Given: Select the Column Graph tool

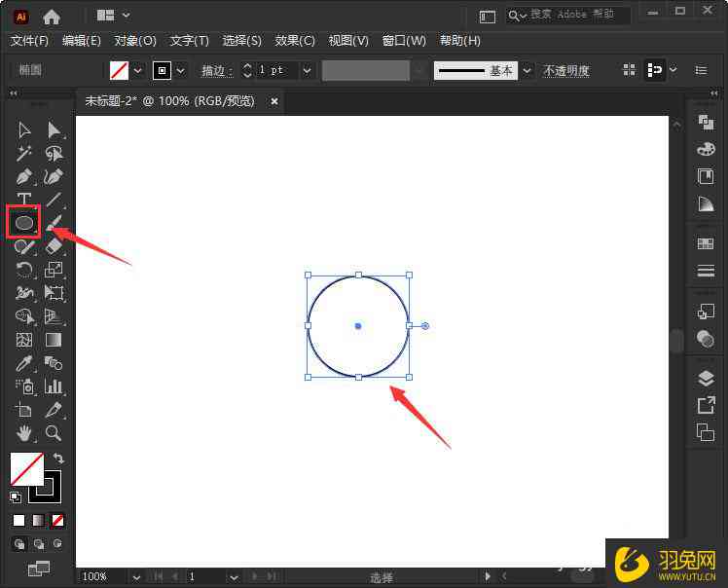Looking at the screenshot, I should tap(54, 386).
